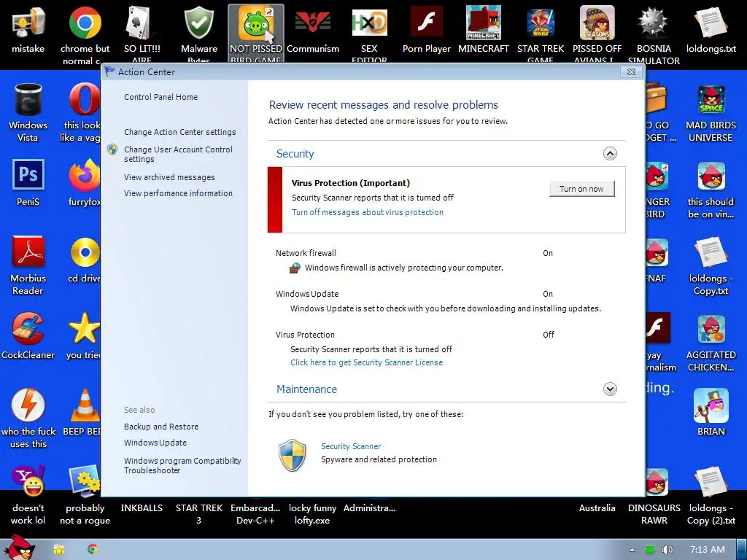Open 'Change Action Center settings'
Image resolution: width=747 pixels, height=560 pixels.
179,132
